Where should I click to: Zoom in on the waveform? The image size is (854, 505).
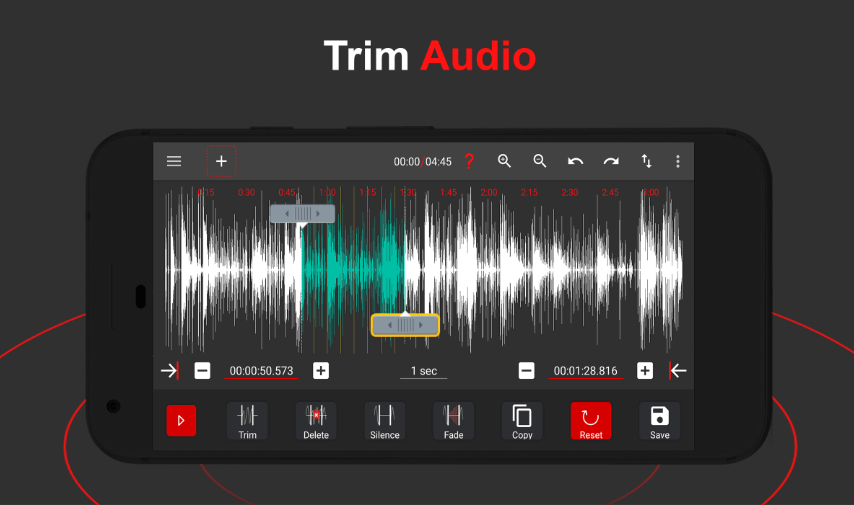(504, 161)
